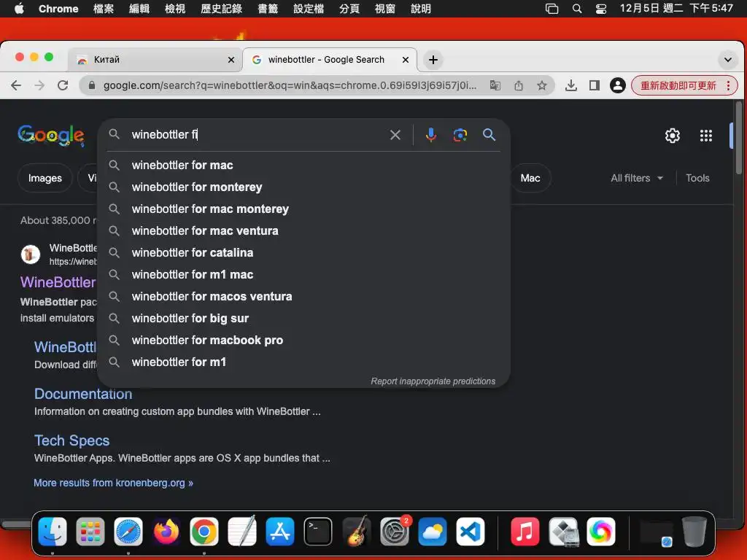Open Terminal from the Dock
The height and width of the screenshot is (560, 747).
click(x=318, y=532)
